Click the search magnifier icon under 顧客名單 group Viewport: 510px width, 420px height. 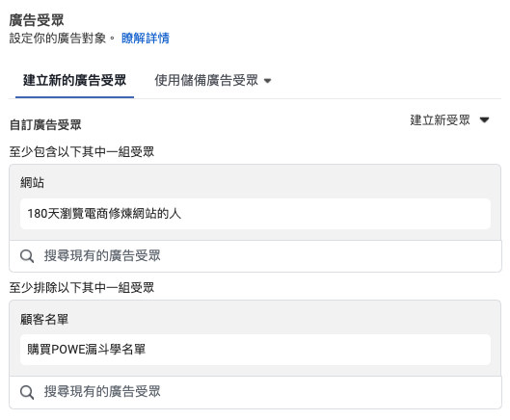point(27,392)
